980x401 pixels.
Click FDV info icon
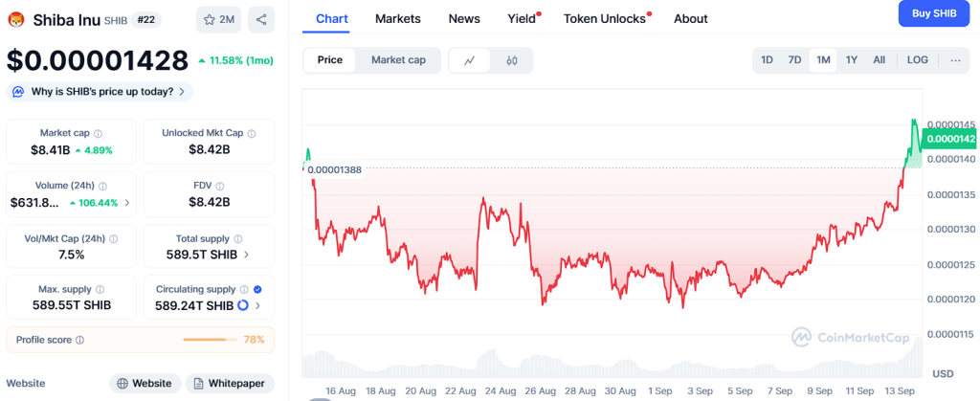[x=221, y=186]
